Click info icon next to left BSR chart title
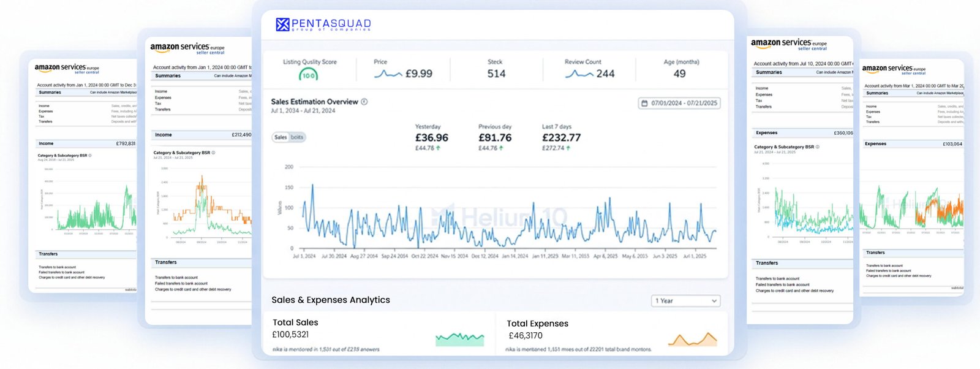 pos(90,156)
